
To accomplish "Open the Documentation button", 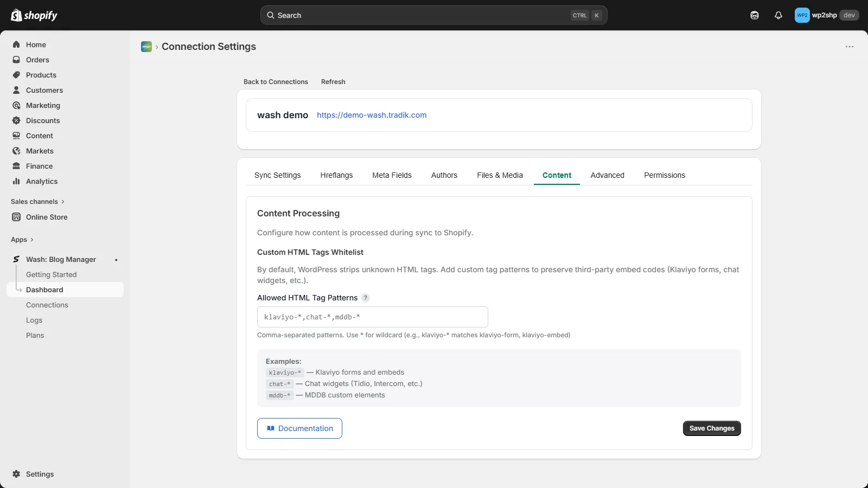I will coord(299,428).
